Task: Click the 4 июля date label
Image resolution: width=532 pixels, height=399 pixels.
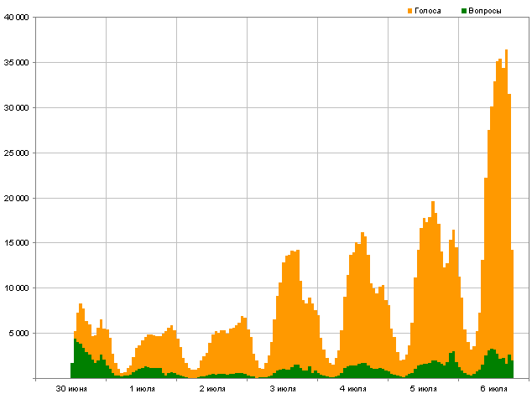Action: coord(353,390)
